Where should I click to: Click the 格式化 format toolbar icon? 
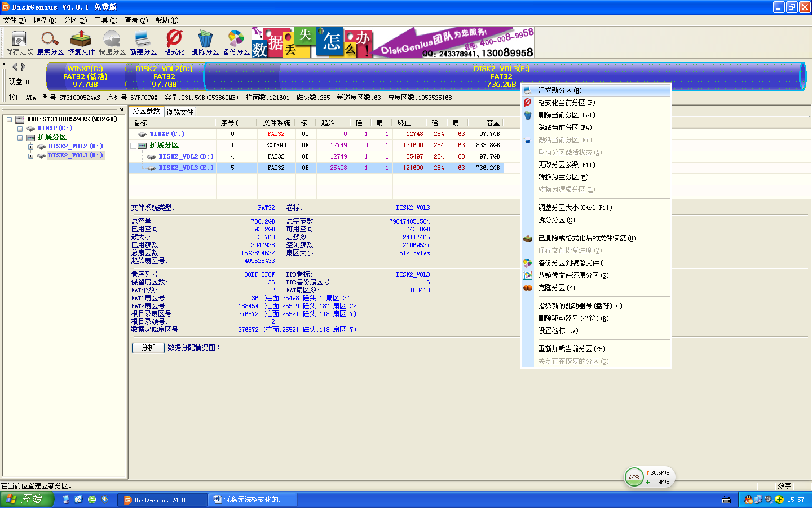[174, 42]
